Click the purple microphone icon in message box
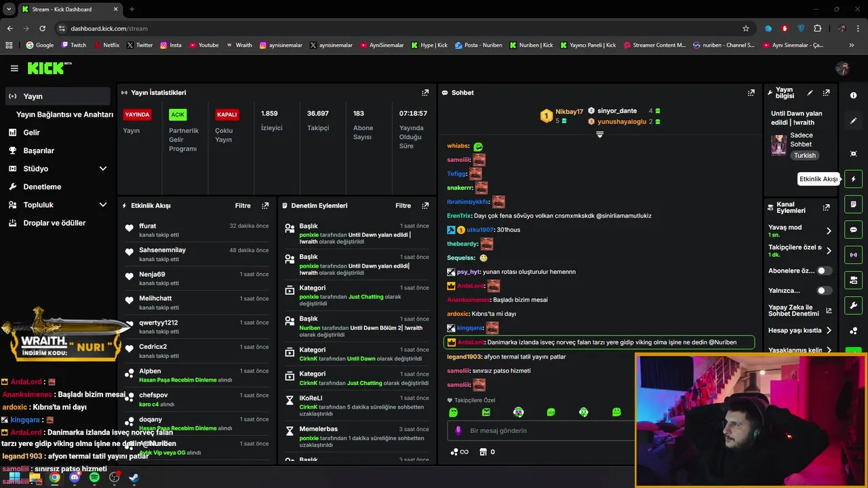 tap(458, 430)
